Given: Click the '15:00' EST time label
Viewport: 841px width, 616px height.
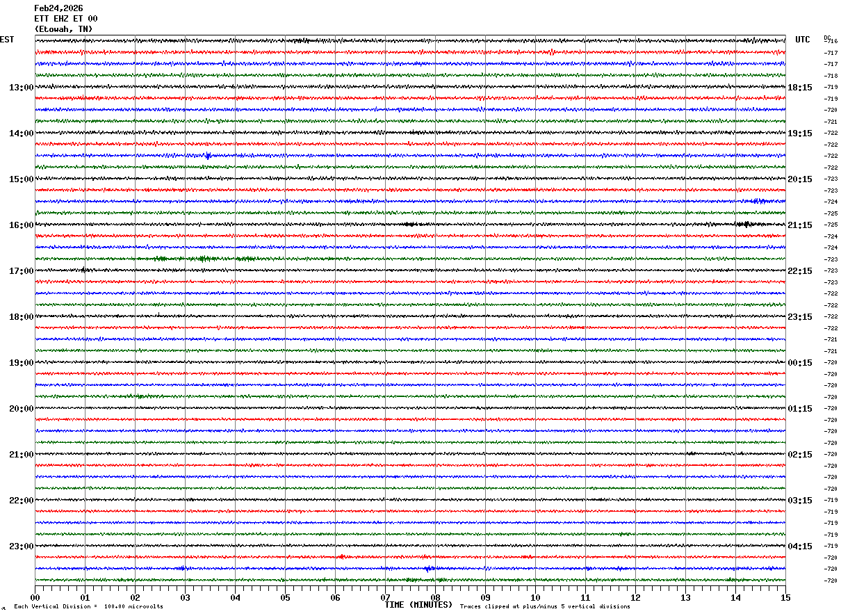Looking at the screenshot, I should [x=21, y=179].
